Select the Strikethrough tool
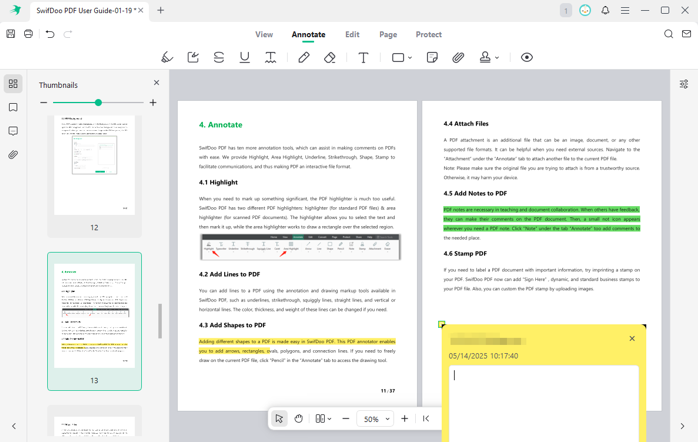 click(x=219, y=57)
